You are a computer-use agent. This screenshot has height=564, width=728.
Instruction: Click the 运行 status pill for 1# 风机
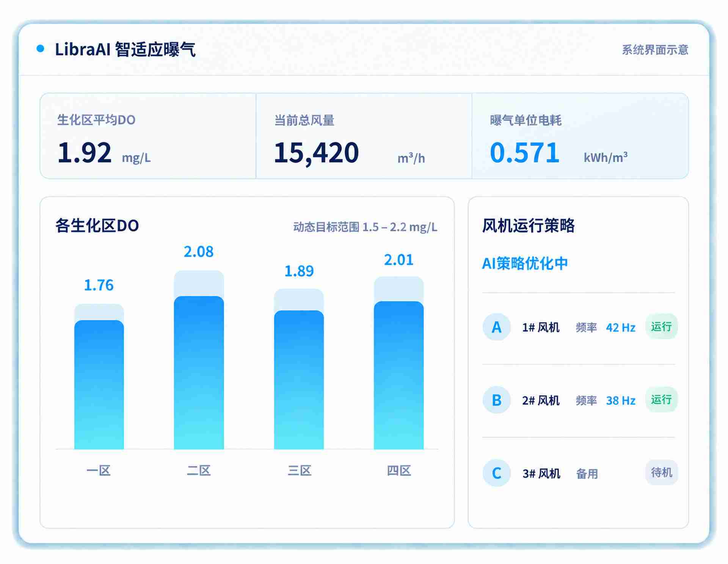(x=661, y=326)
